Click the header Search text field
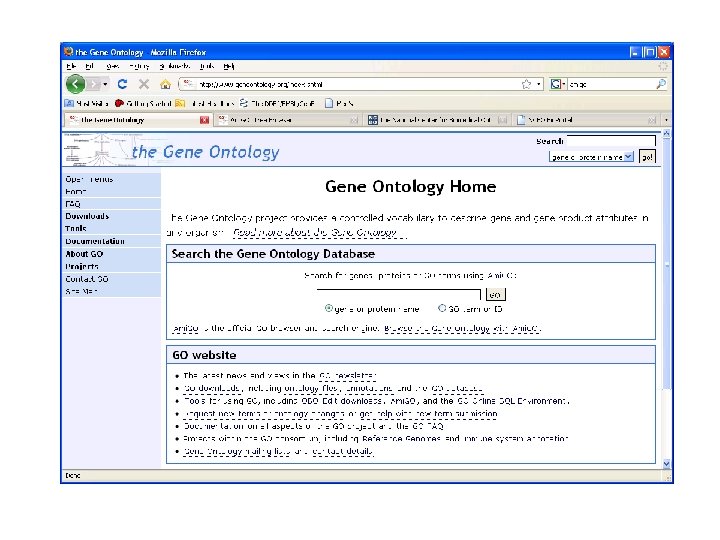720x540 pixels. click(x=611, y=141)
